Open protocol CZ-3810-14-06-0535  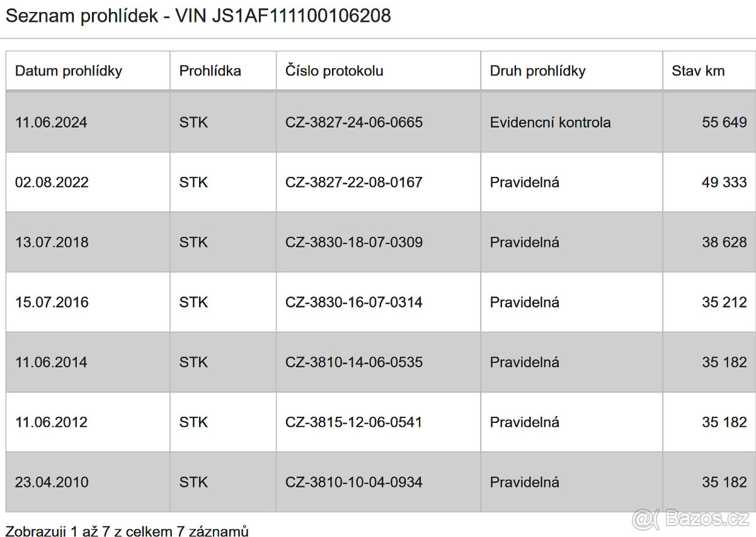(x=353, y=363)
